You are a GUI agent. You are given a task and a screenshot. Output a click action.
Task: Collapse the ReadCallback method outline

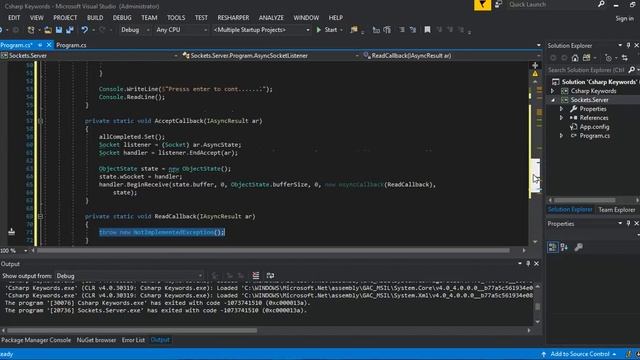(40, 216)
